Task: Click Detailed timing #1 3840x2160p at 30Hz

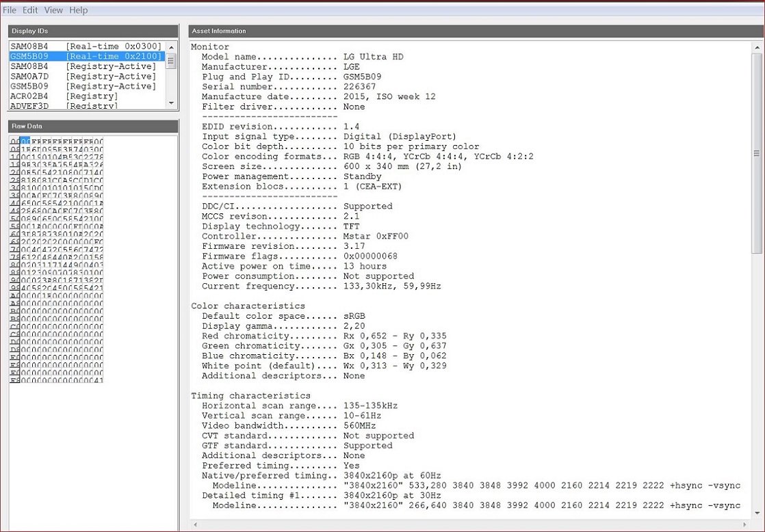Action: [x=392, y=496]
